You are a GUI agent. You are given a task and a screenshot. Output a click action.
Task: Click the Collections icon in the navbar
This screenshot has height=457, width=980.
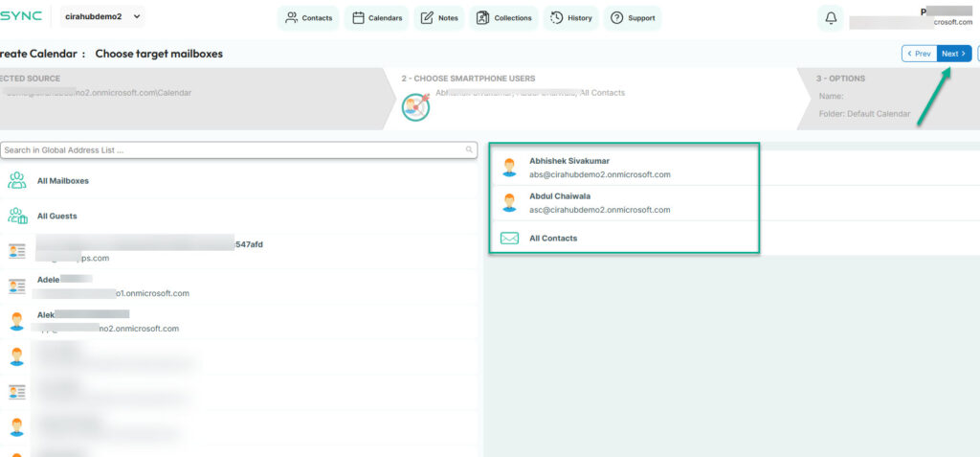point(482,17)
